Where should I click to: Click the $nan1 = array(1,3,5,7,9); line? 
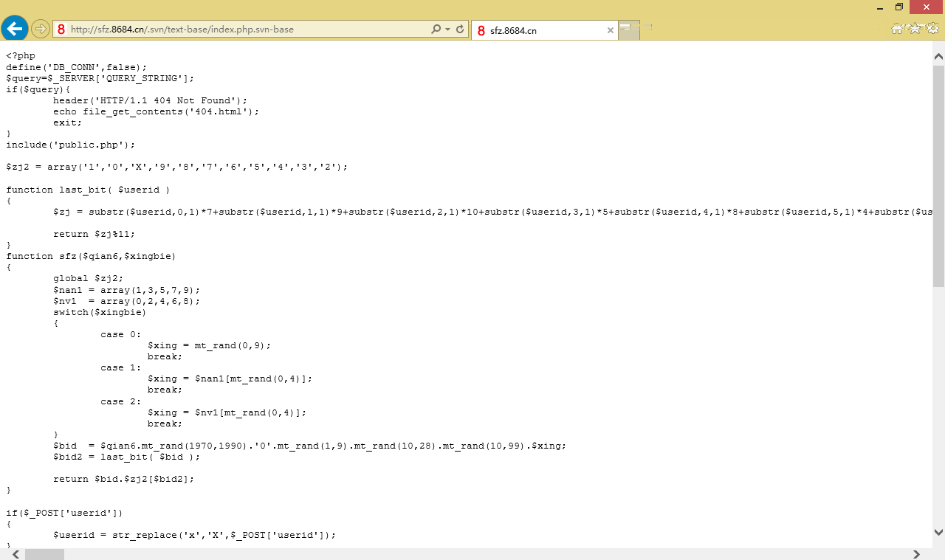[x=127, y=289]
